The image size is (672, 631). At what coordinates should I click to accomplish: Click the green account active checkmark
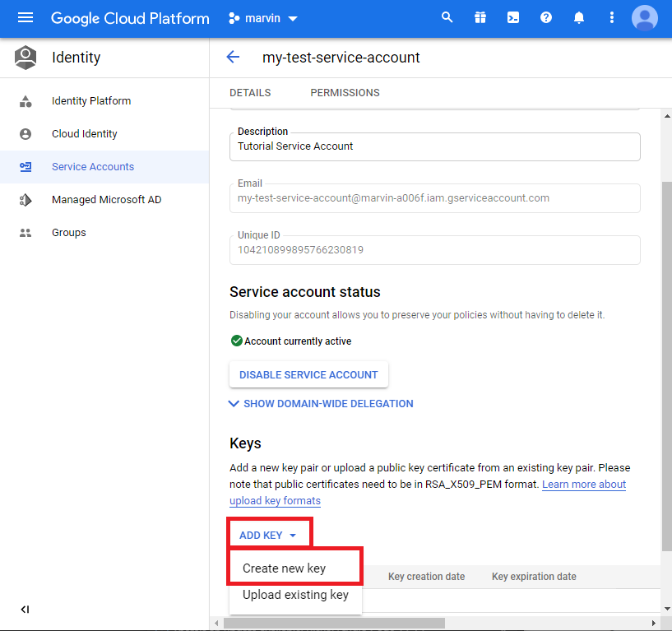point(237,341)
